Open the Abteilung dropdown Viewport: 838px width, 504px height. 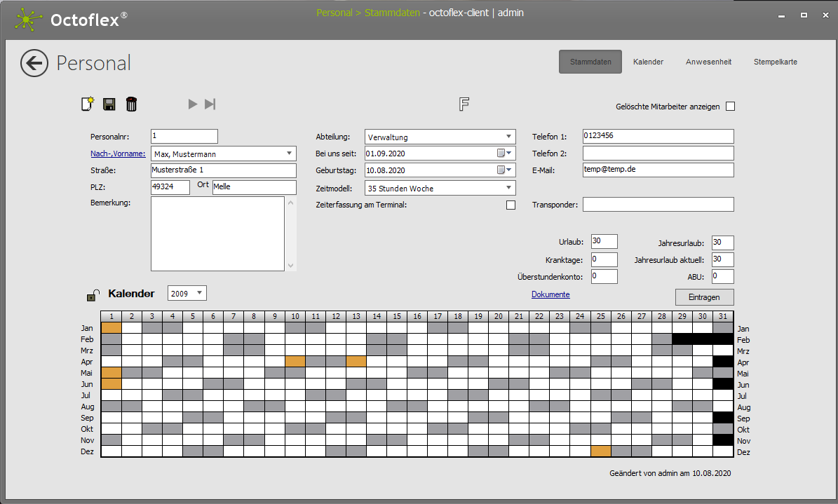(x=508, y=137)
